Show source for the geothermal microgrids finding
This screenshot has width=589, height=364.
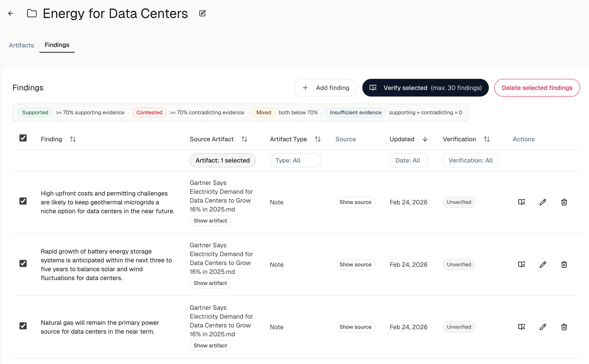355,202
